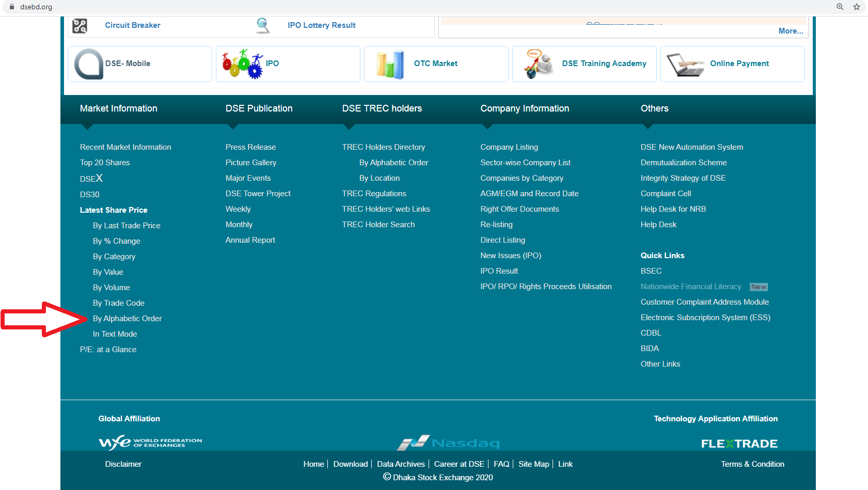Open AGM/EGM and Record Date
This screenshot has width=868, height=490.
point(530,194)
